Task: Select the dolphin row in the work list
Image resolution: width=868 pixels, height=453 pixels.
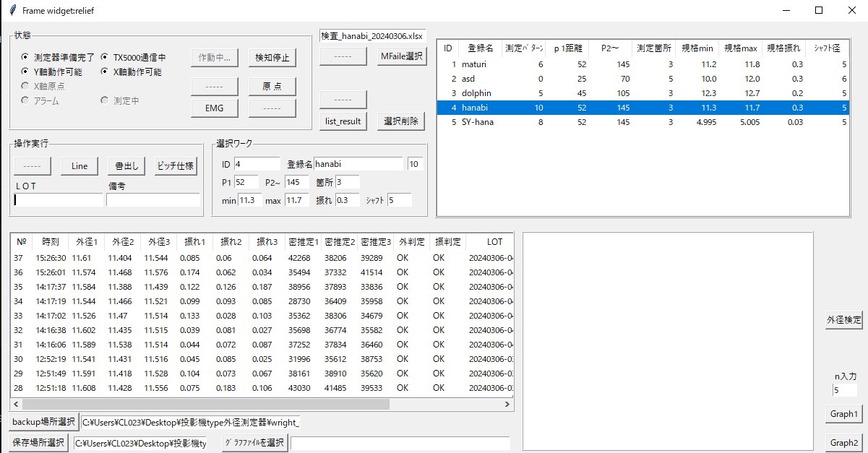Action: tap(643, 93)
